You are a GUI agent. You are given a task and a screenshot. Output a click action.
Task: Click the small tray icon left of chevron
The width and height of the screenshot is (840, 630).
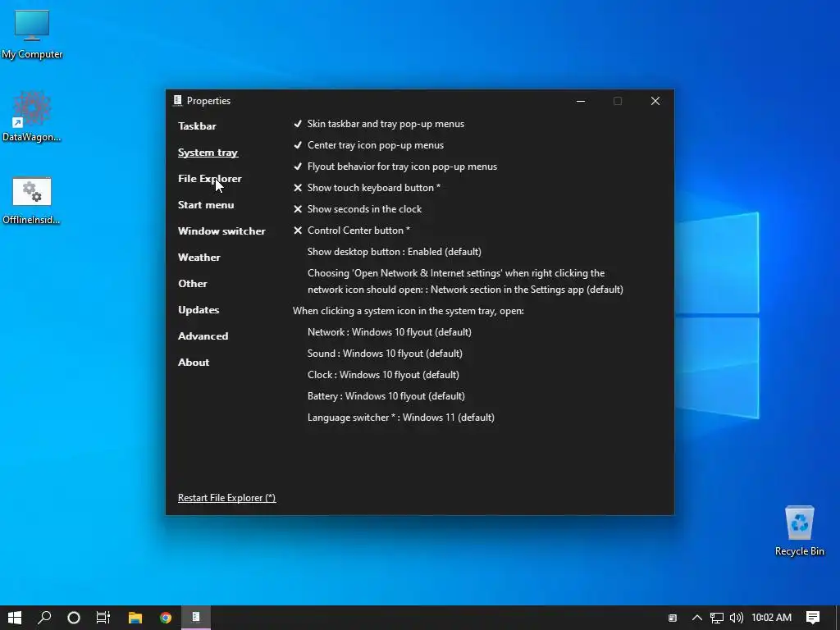673,618
